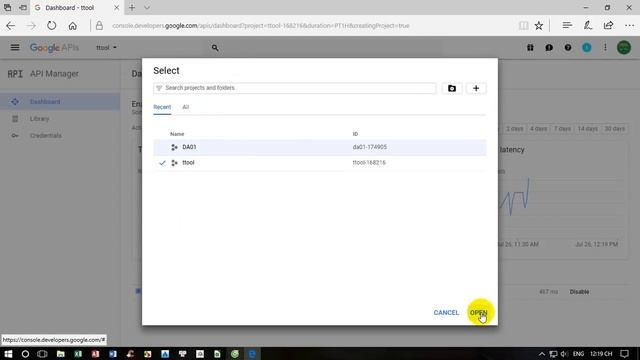This screenshot has width=640, height=360.
Task: Click the Google APIs logo
Action: pyautogui.click(x=54, y=48)
